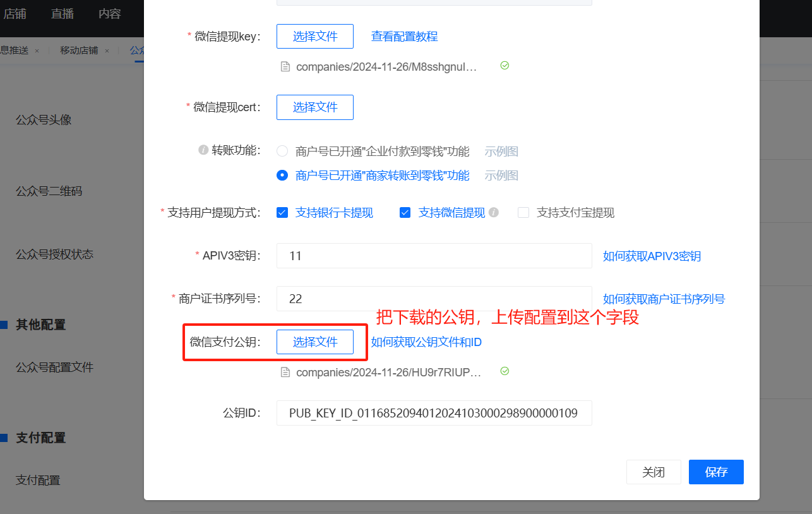The image size is (812, 514).
Task: Click the info icon next to 支持微信提现
Action: click(x=494, y=213)
